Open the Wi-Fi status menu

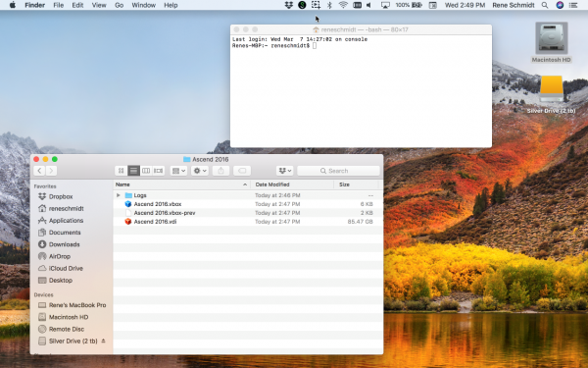tap(343, 5)
